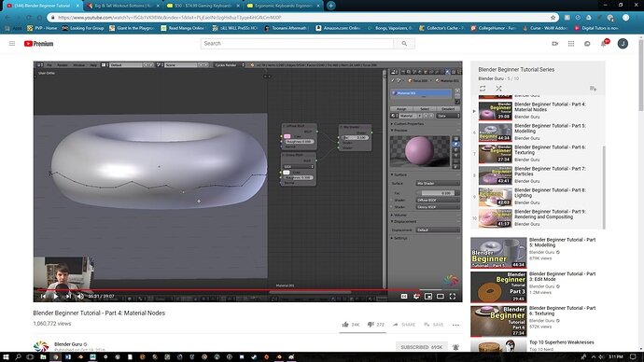Toggle closed captions on player
644x362 pixels.
coord(404,296)
